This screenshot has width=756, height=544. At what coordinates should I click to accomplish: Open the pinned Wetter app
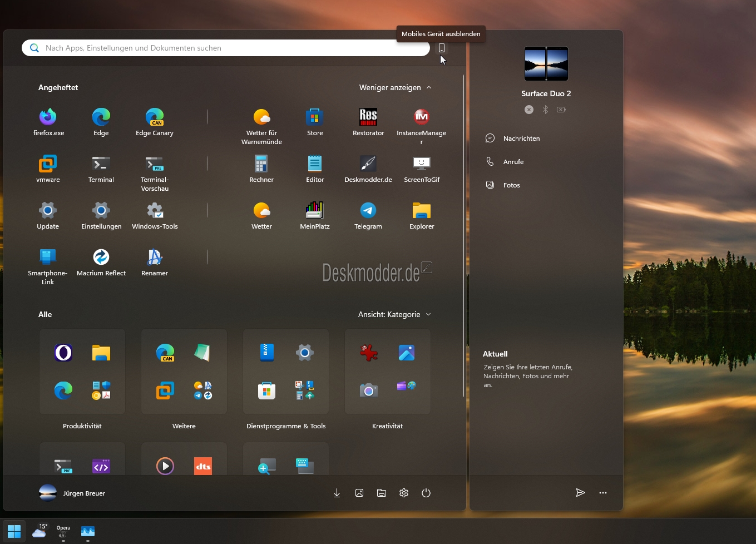[x=261, y=216]
